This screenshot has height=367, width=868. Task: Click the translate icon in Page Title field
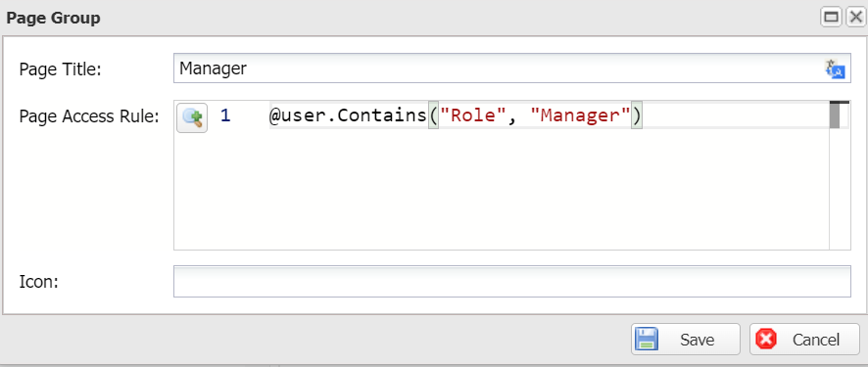point(836,69)
